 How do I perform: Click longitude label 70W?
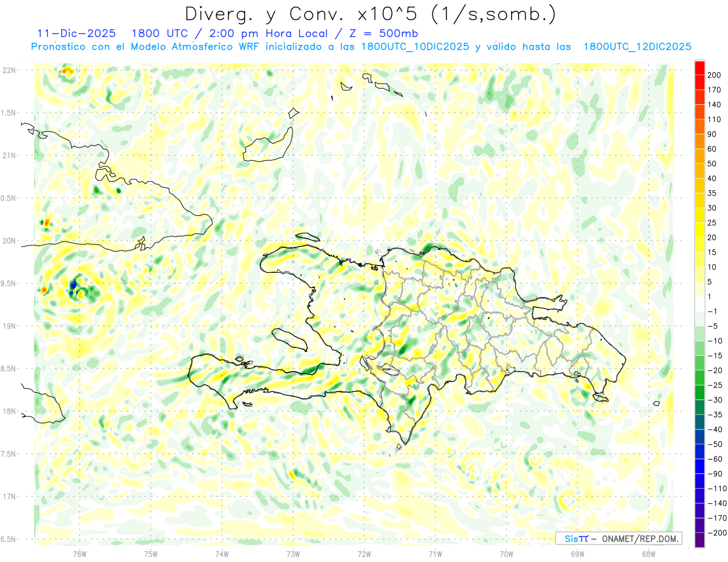pyautogui.click(x=507, y=553)
